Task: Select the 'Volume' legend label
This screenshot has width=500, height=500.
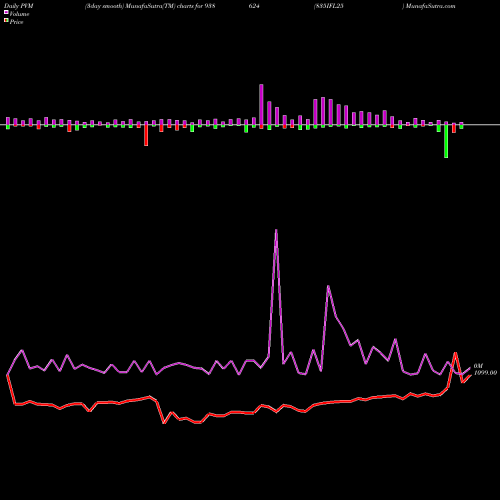Action: [x=19, y=14]
